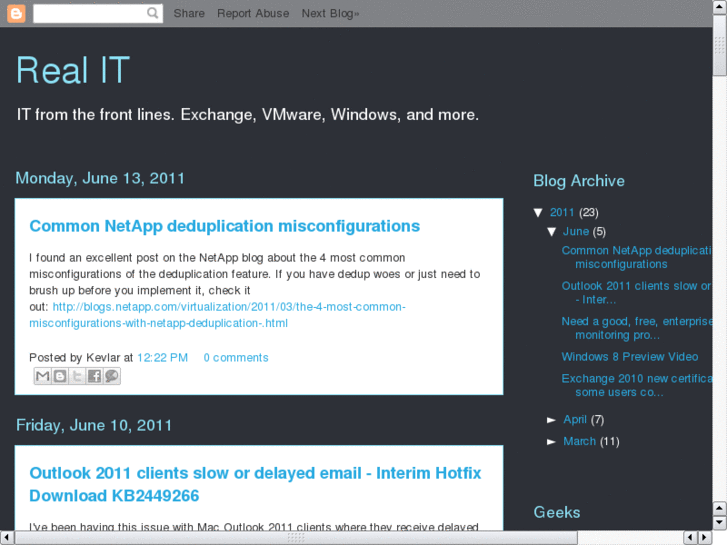Open the March archive month link
The height and width of the screenshot is (545, 727).
click(580, 442)
